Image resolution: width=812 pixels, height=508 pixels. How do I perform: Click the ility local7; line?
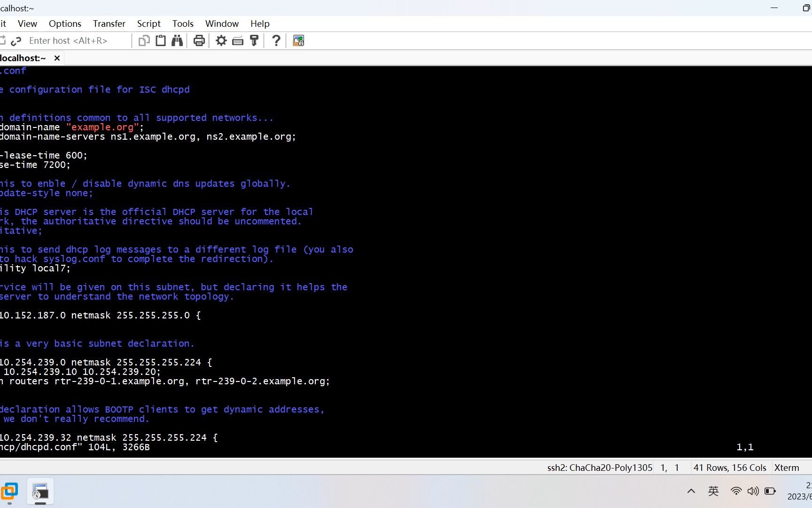pos(35,268)
